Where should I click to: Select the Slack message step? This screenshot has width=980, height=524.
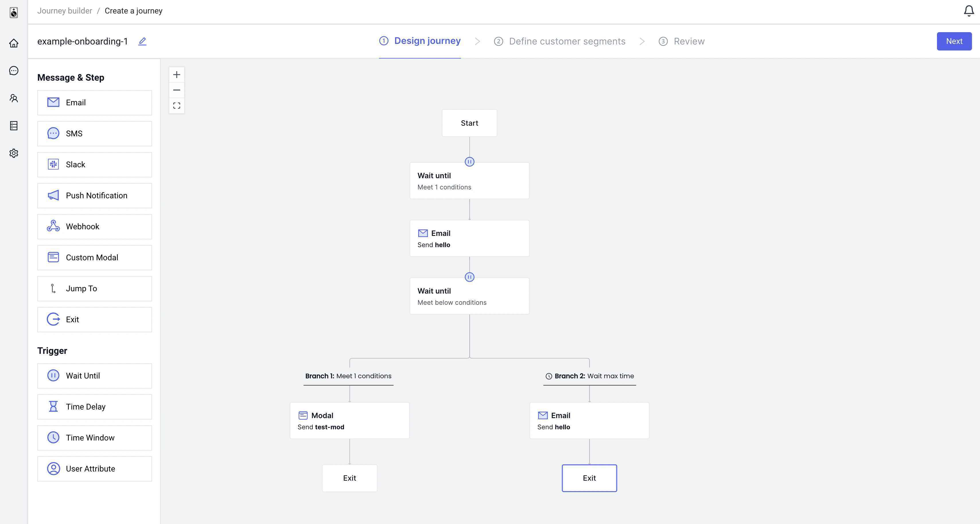94,164
